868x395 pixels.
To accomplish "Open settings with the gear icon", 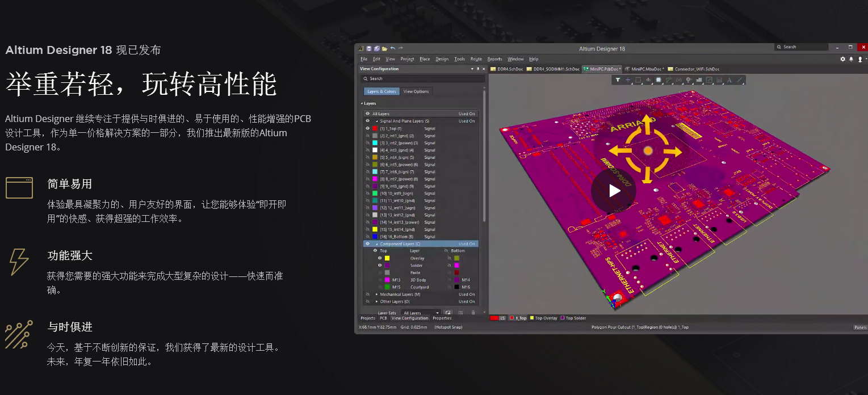I will point(843,59).
